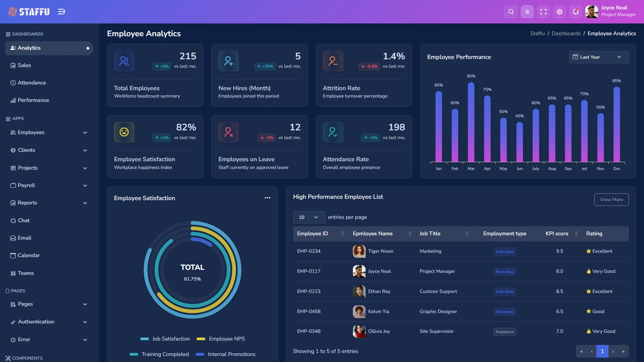Open the Performance dashboard
The width and height of the screenshot is (644, 362).
tap(49, 100)
